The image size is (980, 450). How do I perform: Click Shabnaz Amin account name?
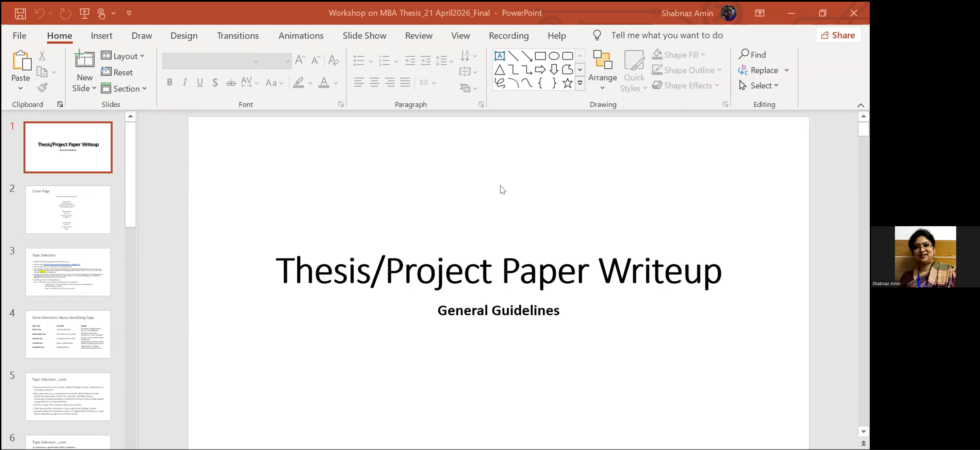pyautogui.click(x=687, y=13)
